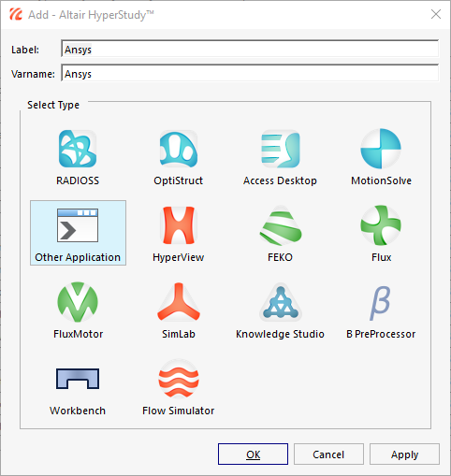Select the Flux type icon
Image resolution: width=451 pixels, height=476 pixels.
point(381,225)
